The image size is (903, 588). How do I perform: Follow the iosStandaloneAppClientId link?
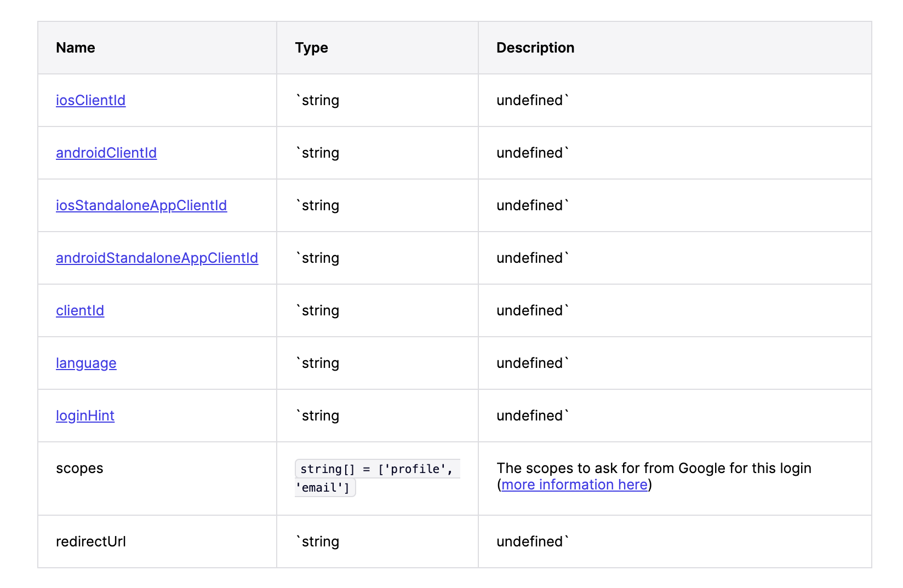click(x=141, y=205)
